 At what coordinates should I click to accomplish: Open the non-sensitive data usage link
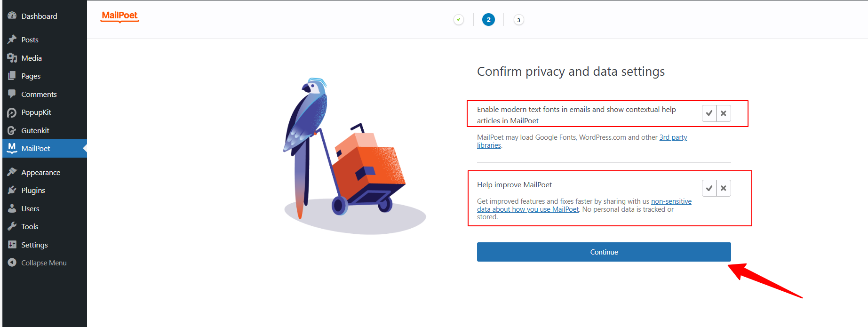point(671,201)
